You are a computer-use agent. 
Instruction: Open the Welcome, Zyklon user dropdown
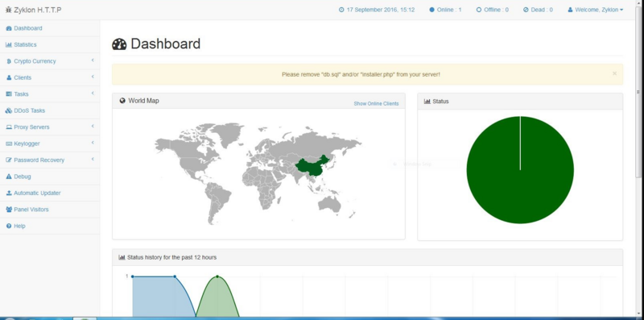595,10
